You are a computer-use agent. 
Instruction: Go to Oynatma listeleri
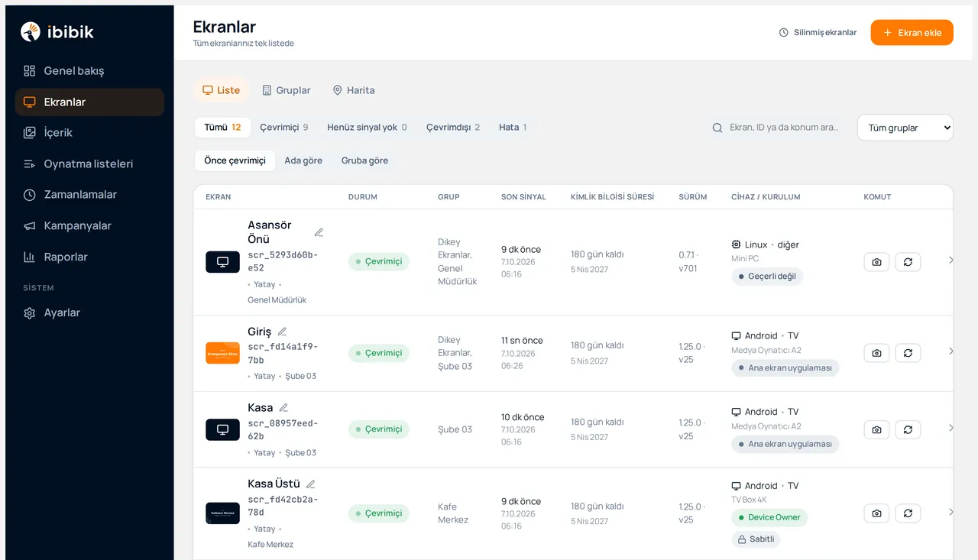(x=89, y=164)
